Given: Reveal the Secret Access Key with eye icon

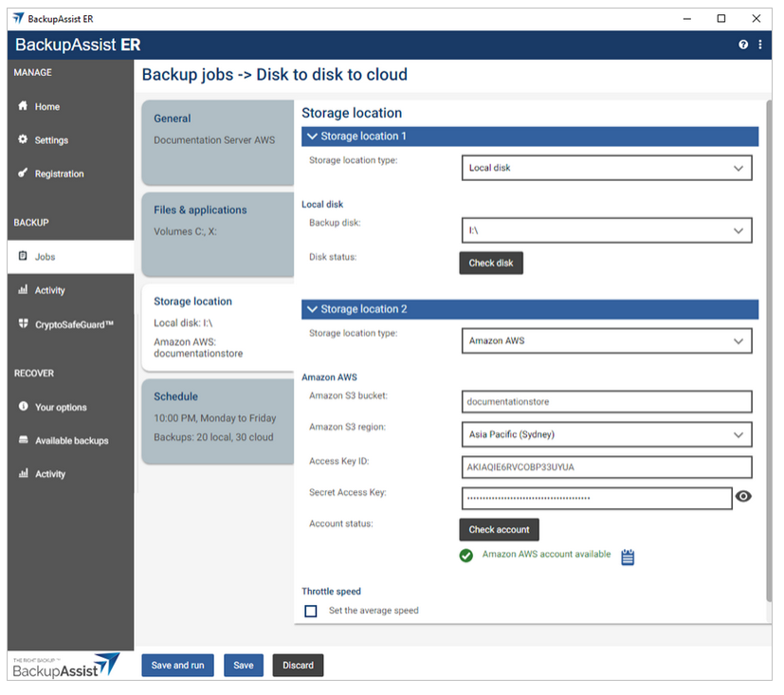Looking at the screenshot, I should [743, 496].
